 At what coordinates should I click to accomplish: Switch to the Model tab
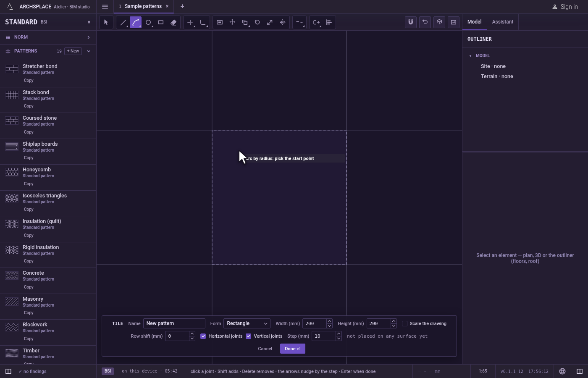pyautogui.click(x=475, y=22)
